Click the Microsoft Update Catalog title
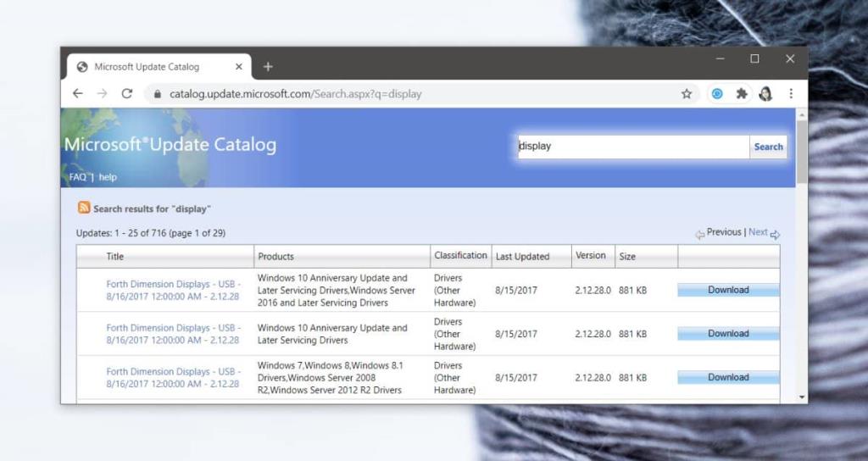Viewport: 868px width, 461px height. coord(170,145)
